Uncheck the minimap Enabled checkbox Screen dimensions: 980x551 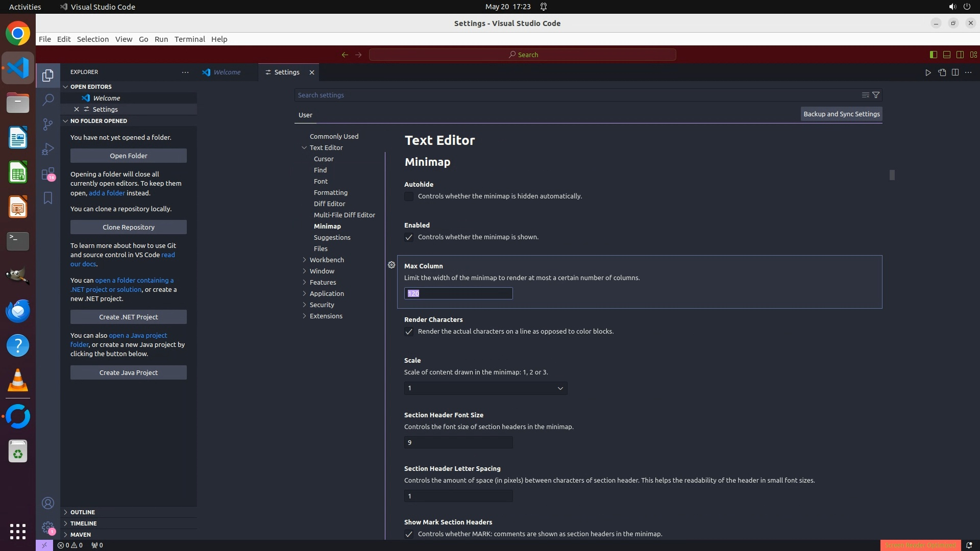pos(409,237)
